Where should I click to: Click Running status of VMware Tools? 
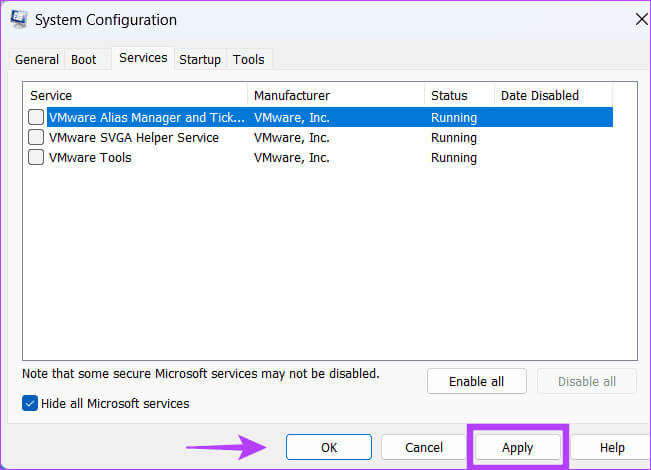pyautogui.click(x=454, y=157)
